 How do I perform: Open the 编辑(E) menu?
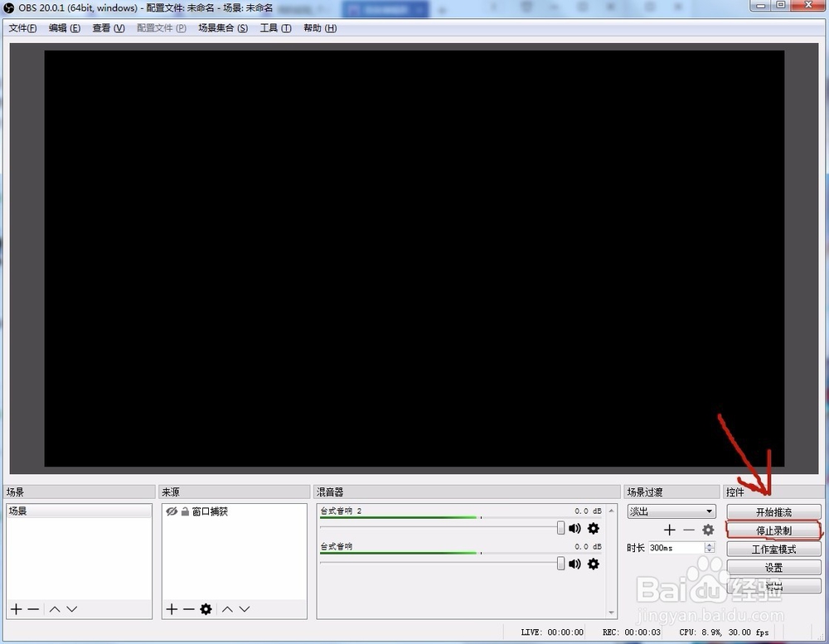(65, 28)
